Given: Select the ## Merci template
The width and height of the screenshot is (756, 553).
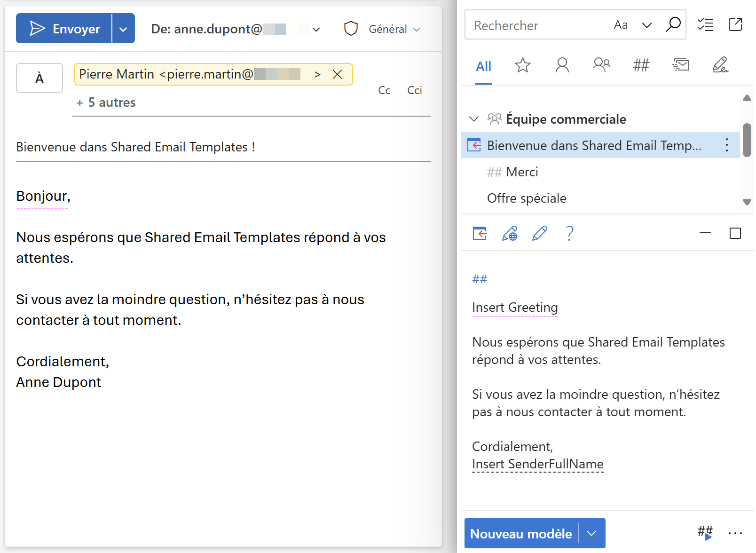Looking at the screenshot, I should pos(512,172).
